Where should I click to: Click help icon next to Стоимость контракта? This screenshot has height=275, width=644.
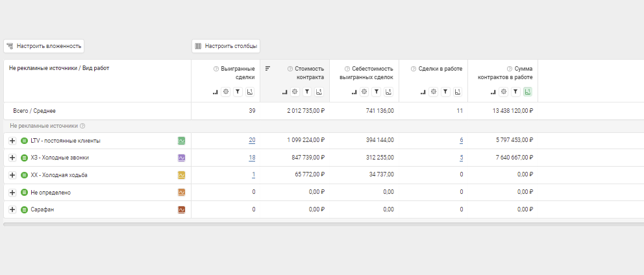pos(290,68)
